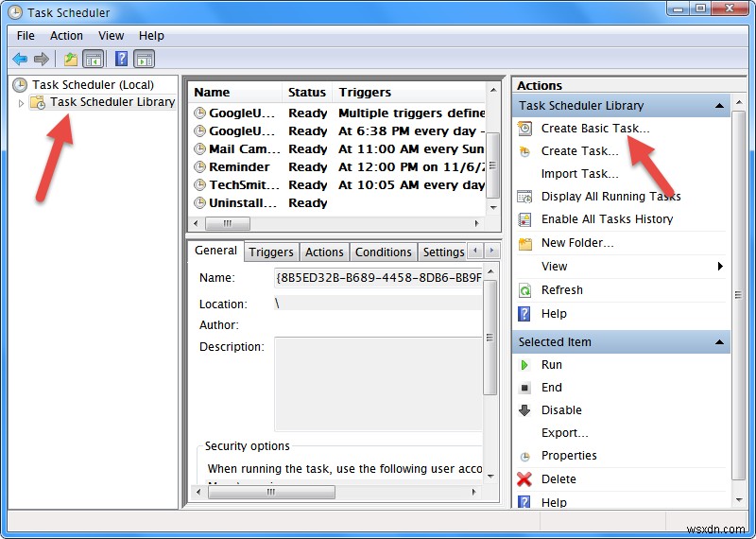The height and width of the screenshot is (539, 756).
Task: Click the Task Scheduler Library folder icon
Action: pos(38,102)
